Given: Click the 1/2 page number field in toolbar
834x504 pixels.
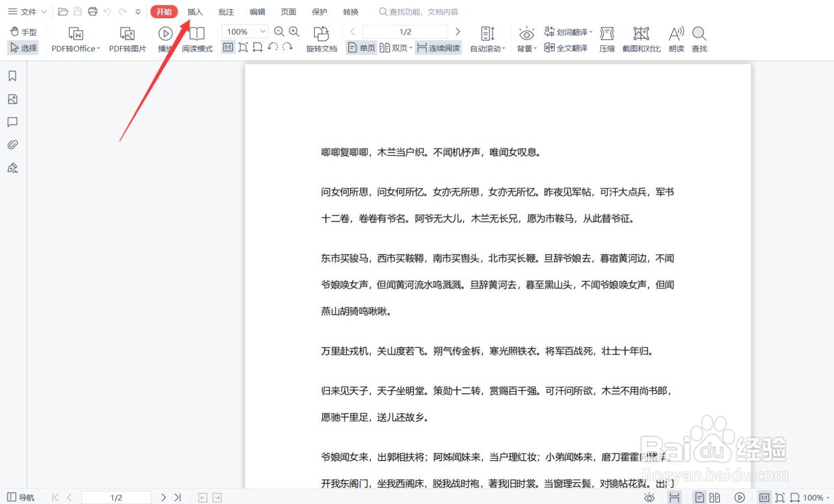Looking at the screenshot, I should (x=406, y=32).
